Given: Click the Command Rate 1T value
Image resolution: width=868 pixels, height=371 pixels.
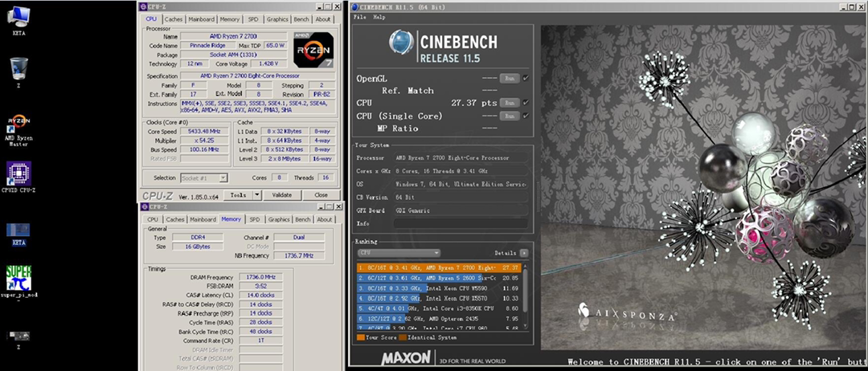Looking at the screenshot, I should [x=260, y=340].
